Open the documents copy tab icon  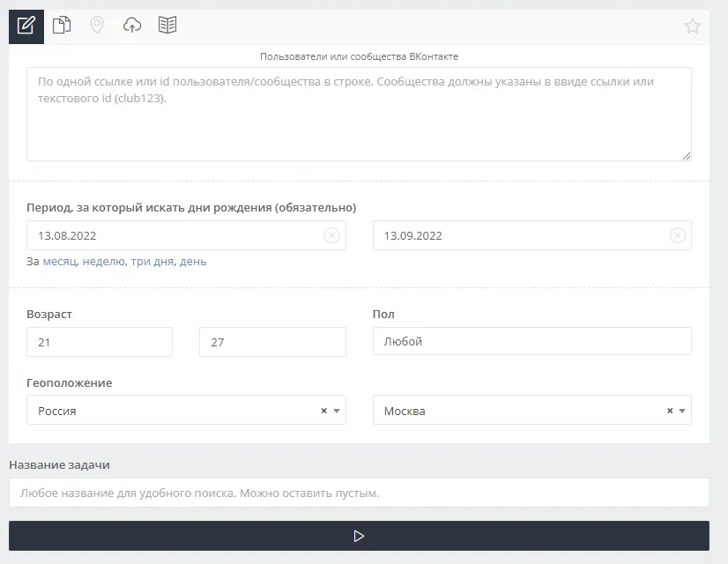[62, 26]
